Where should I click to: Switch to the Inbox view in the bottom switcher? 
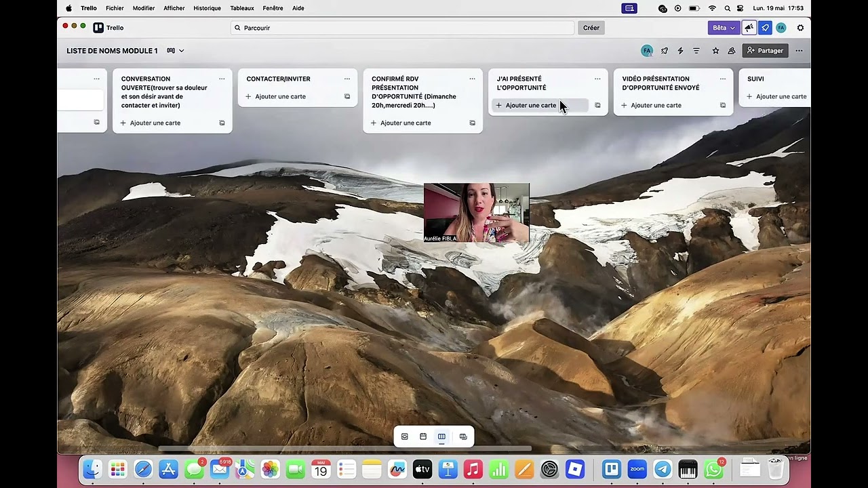pyautogui.click(x=405, y=436)
